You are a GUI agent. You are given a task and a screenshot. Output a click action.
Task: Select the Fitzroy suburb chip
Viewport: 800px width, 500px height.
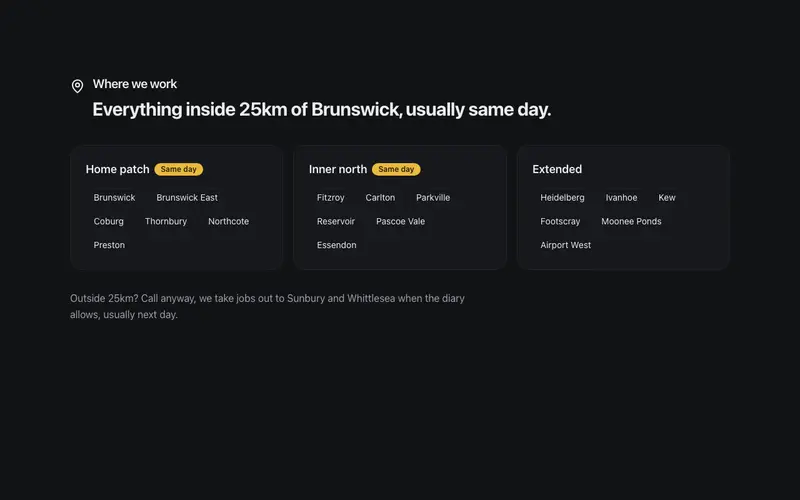[331, 197]
